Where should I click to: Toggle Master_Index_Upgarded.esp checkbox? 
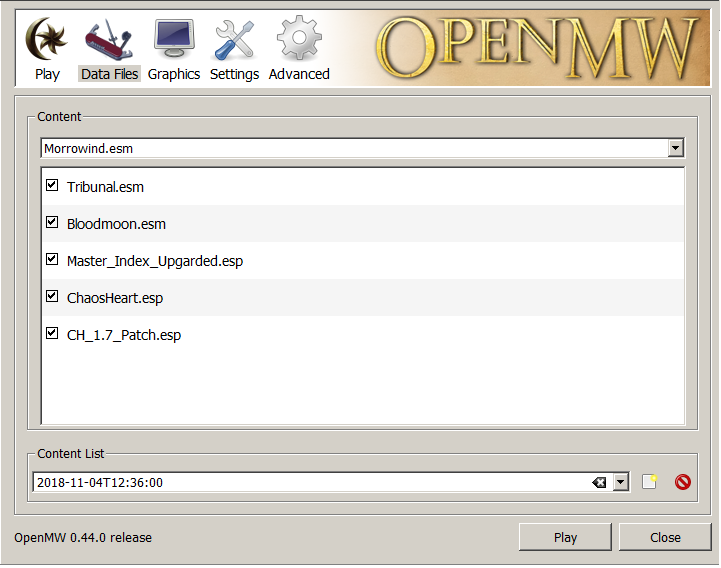52,259
